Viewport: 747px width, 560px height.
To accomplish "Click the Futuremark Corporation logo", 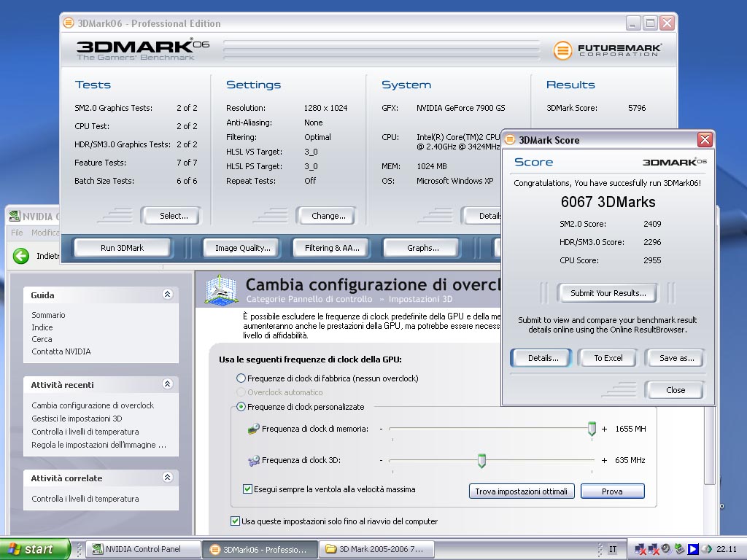I will coord(608,50).
